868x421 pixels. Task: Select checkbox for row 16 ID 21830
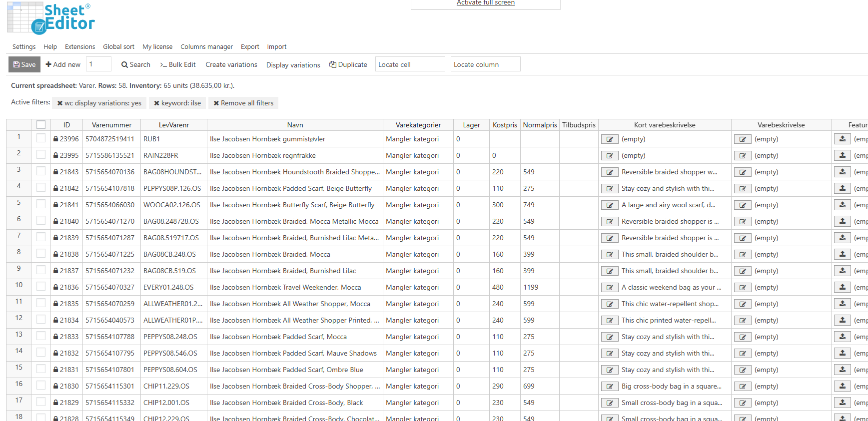[x=41, y=386]
